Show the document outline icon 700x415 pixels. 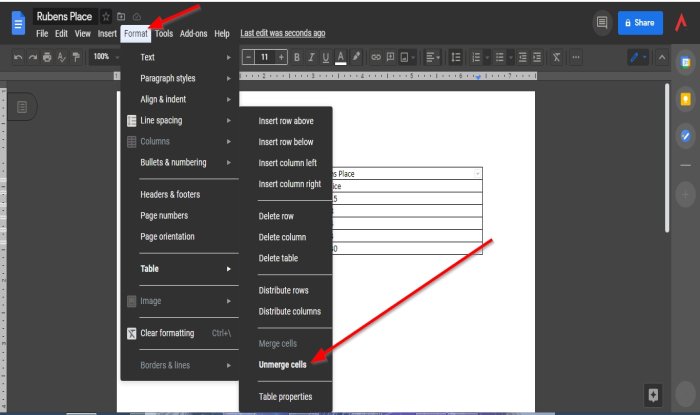click(x=22, y=107)
